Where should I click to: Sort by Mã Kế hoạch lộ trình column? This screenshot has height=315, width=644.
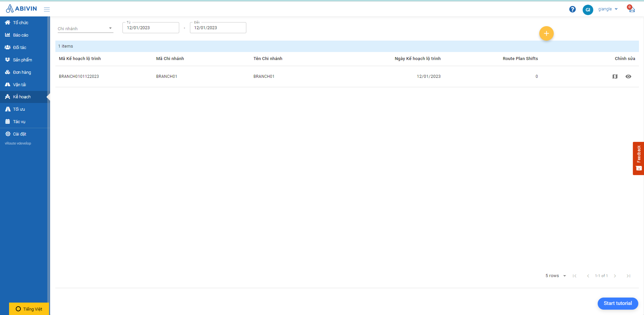point(80,59)
